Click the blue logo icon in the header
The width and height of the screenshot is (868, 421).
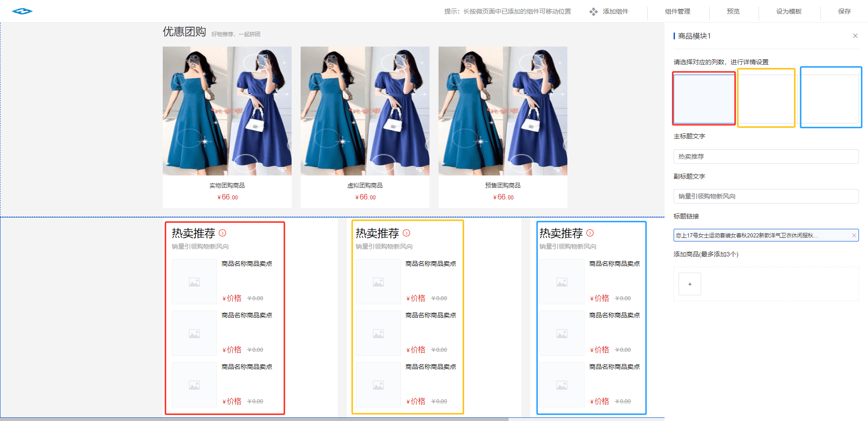coord(22,11)
